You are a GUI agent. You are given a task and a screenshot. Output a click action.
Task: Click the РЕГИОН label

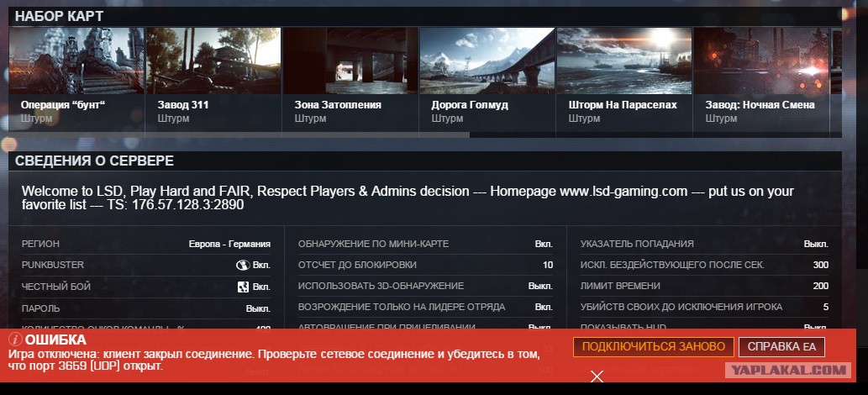tap(40, 245)
